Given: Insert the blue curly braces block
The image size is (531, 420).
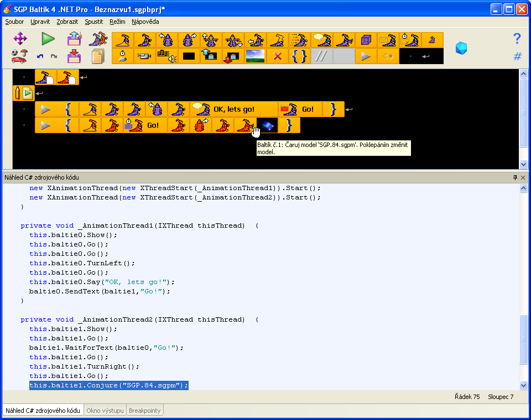Looking at the screenshot, I should [300, 56].
